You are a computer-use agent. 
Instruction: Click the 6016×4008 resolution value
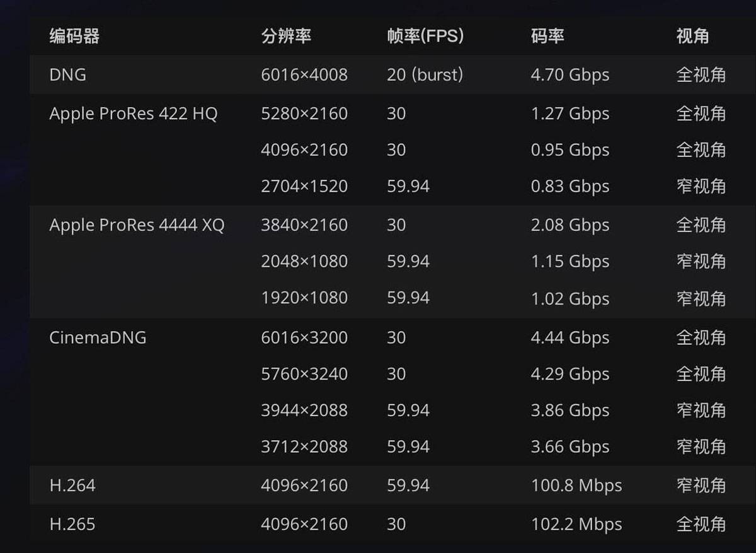304,75
